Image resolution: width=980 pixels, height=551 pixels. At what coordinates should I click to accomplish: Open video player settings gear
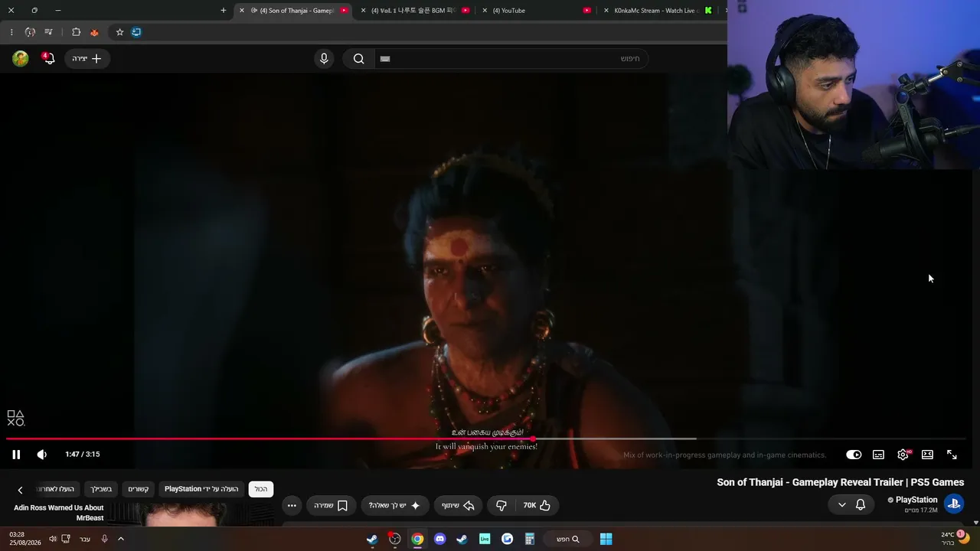point(903,455)
